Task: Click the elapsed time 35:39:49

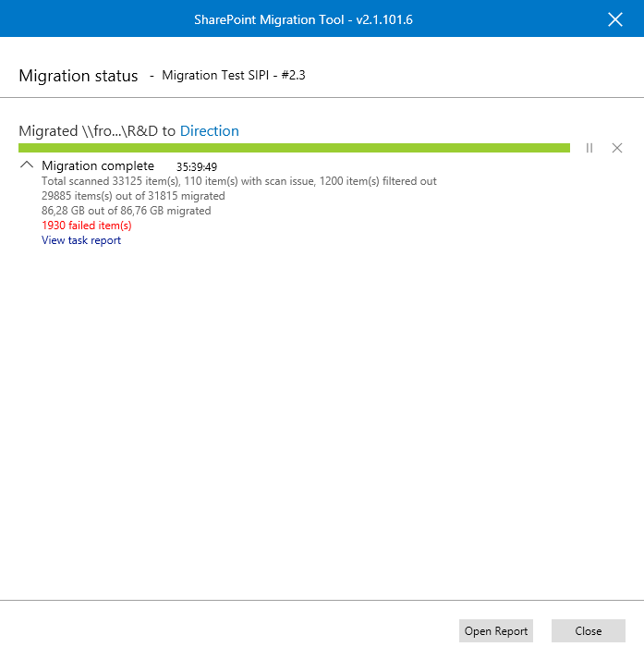Action: coord(197,167)
